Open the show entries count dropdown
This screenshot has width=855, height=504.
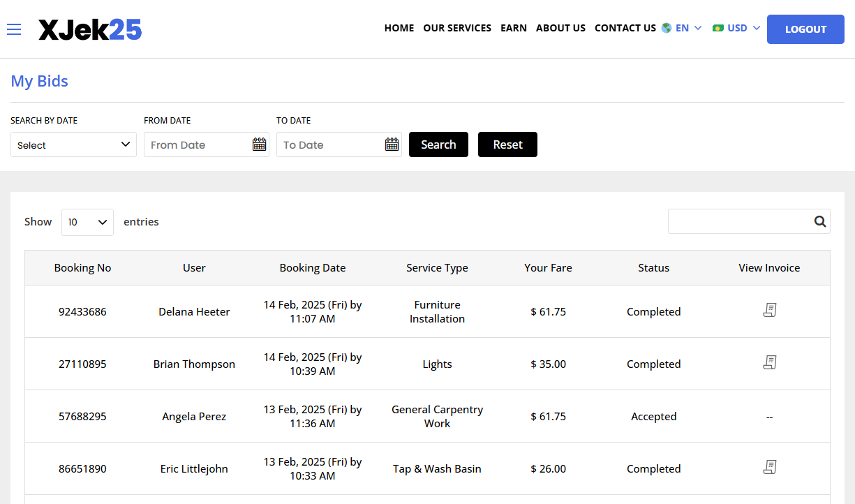(x=87, y=222)
